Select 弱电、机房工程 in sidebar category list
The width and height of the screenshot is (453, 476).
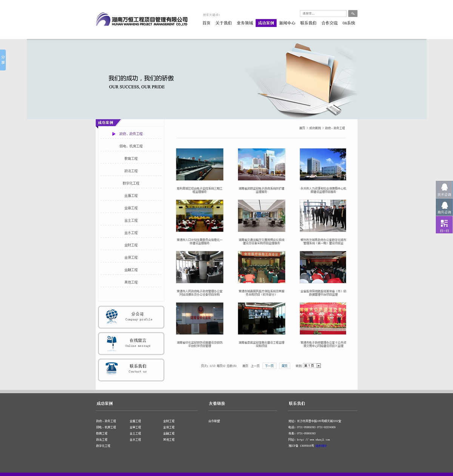pos(131,146)
